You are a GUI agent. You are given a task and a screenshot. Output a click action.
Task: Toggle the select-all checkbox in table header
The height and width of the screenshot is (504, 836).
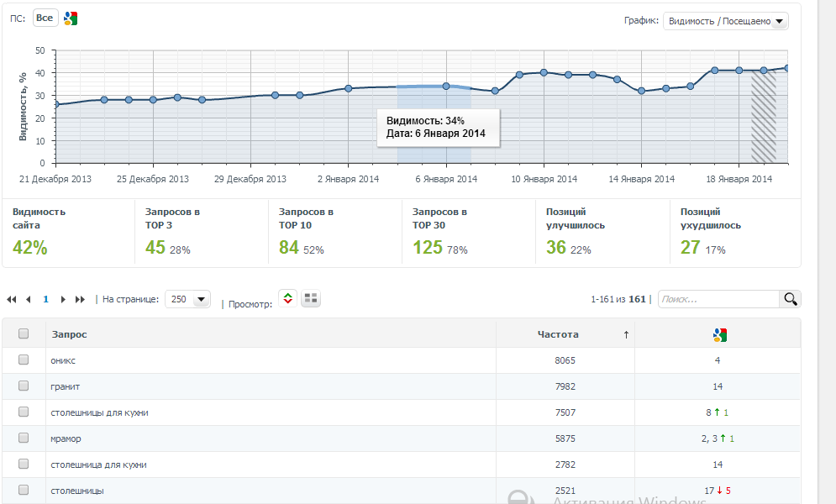click(24, 333)
